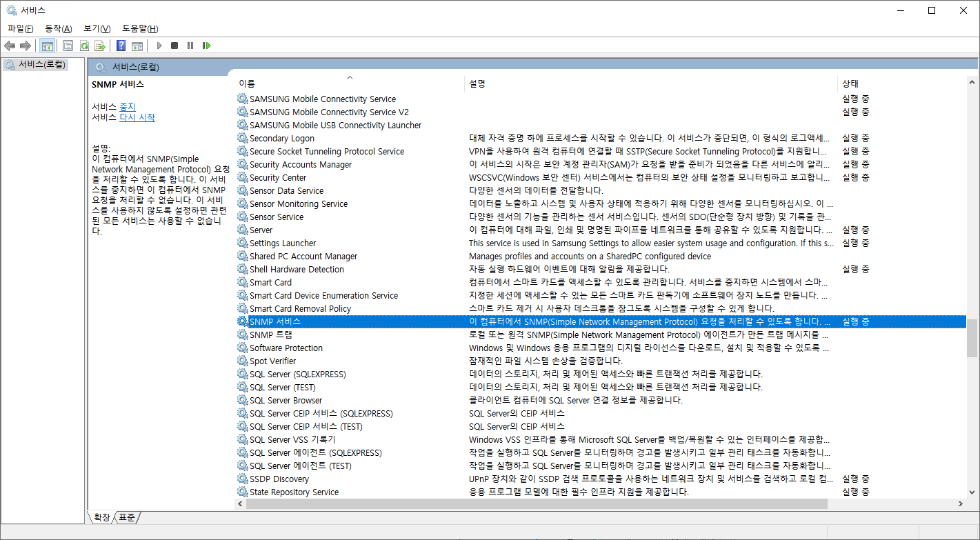Open the 보기(V) menu
Image resolution: width=980 pixels, height=540 pixels.
(x=97, y=28)
